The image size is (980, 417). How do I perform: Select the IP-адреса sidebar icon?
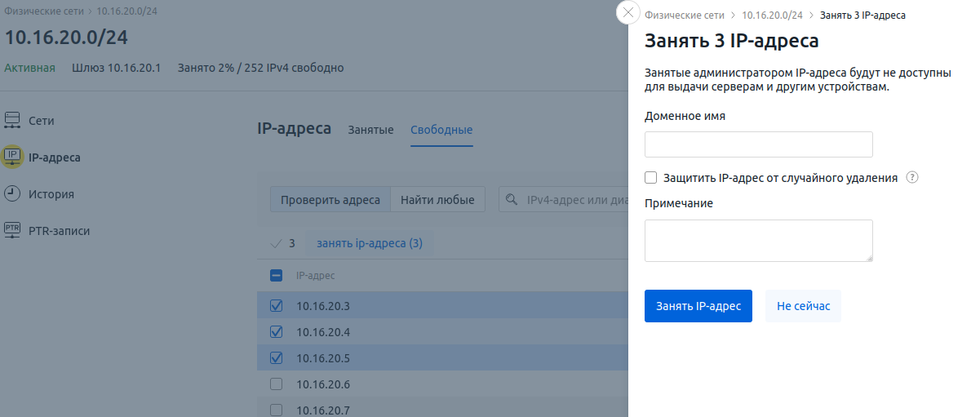pos(12,157)
